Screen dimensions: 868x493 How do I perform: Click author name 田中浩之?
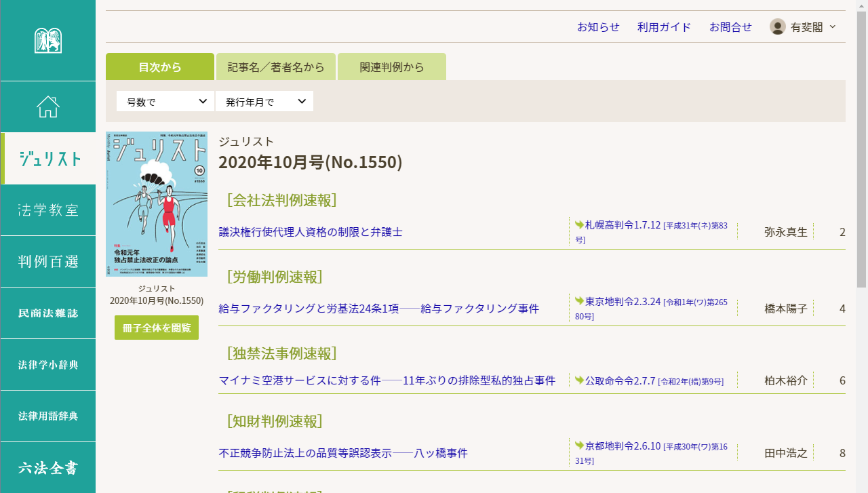786,453
